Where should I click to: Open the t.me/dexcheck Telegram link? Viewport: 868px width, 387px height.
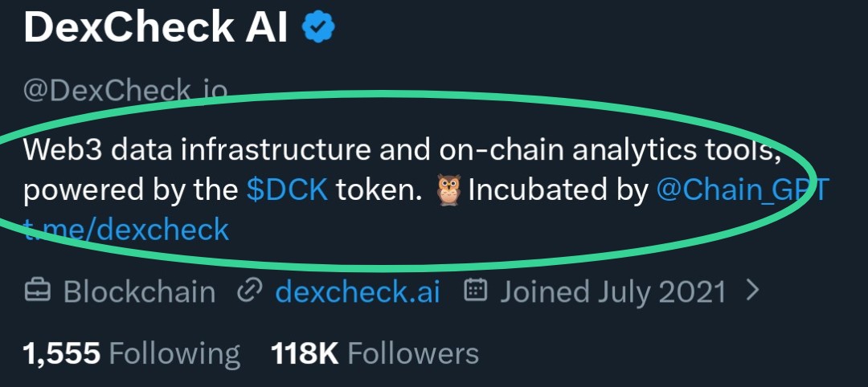coord(129,230)
